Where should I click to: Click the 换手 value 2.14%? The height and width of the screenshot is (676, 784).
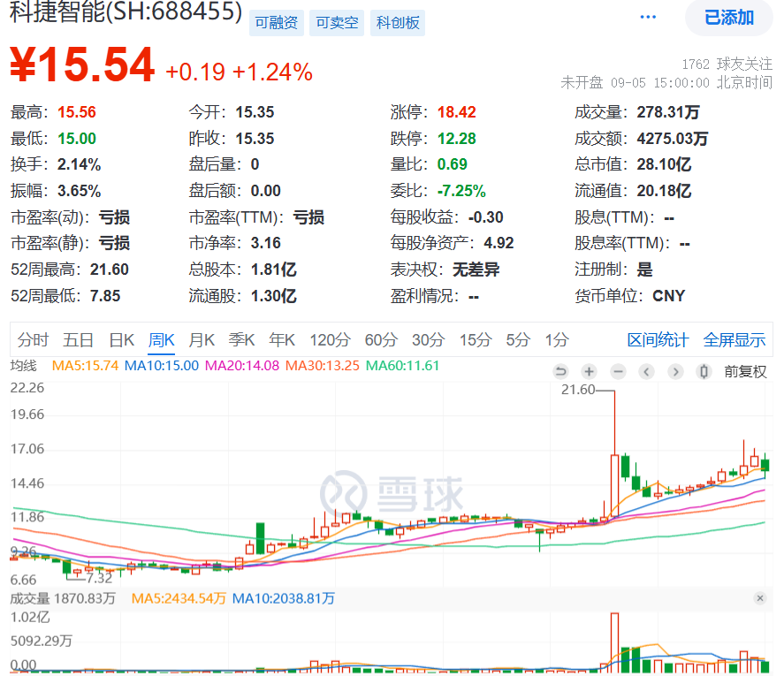(79, 164)
